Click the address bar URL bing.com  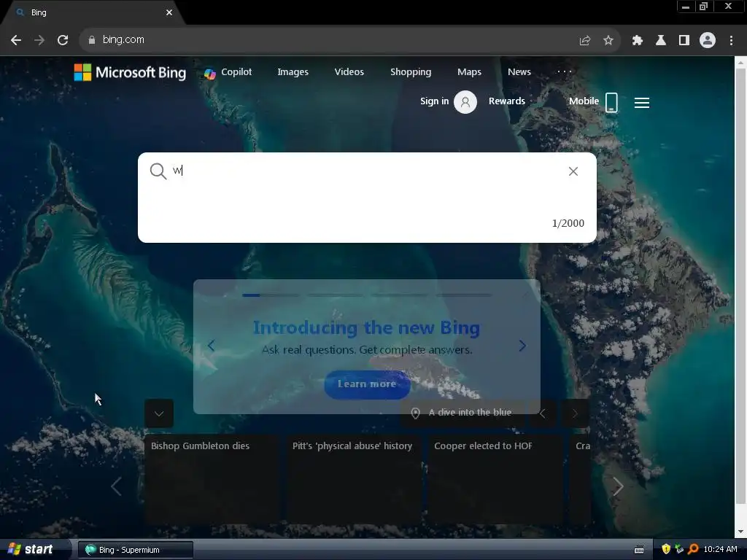point(123,40)
